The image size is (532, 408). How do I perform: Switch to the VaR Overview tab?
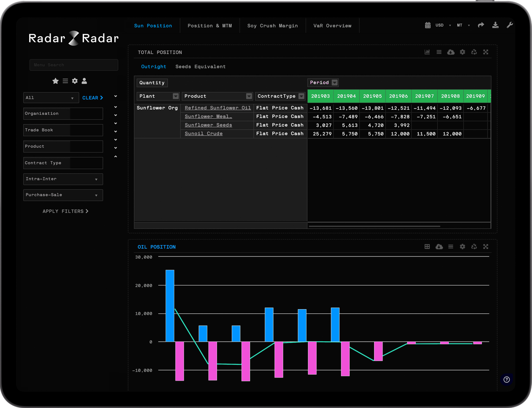(x=332, y=25)
